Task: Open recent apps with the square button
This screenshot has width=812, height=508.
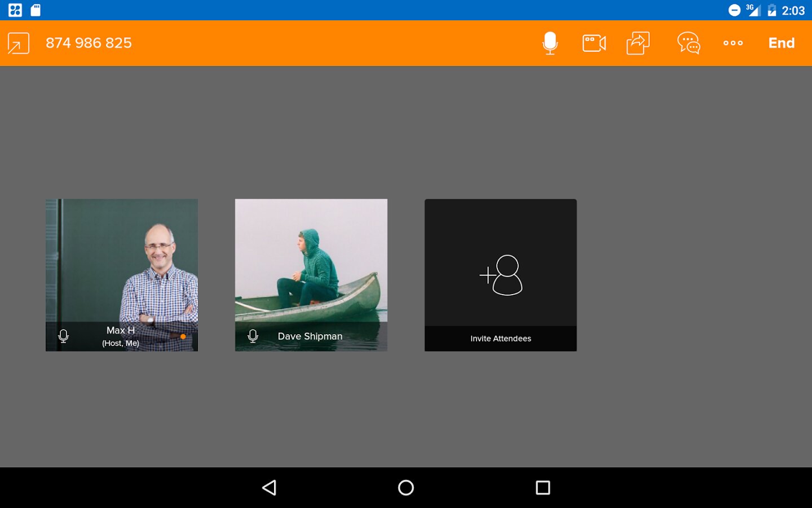Action: (x=542, y=488)
